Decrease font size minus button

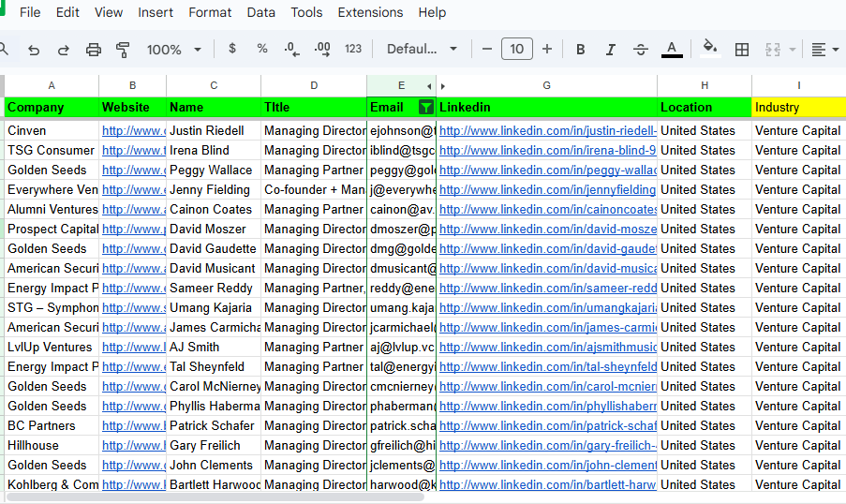(486, 49)
